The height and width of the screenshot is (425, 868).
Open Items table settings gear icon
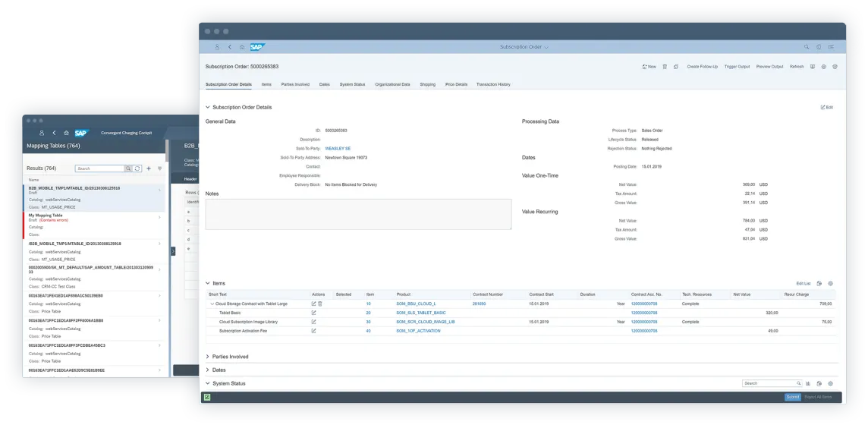coord(831,283)
